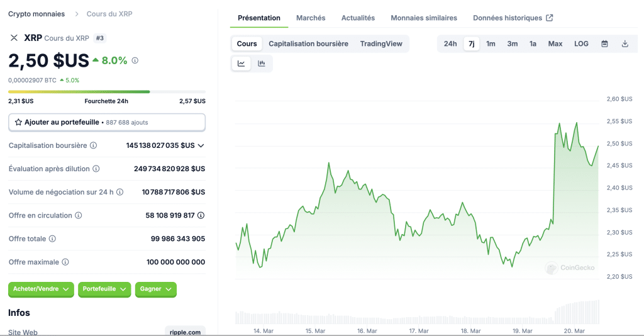
Task: Click the 2,57 $US high value
Action: point(192,101)
